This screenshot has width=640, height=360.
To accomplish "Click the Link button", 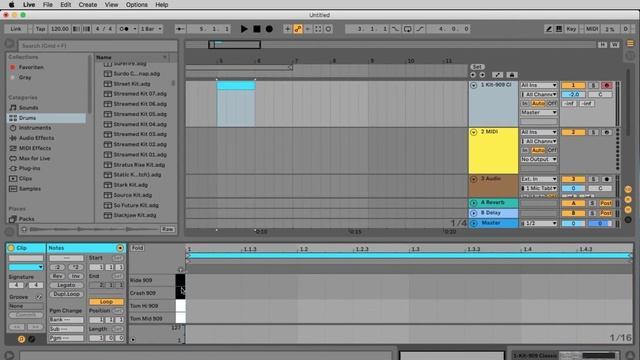I will 16,29.
